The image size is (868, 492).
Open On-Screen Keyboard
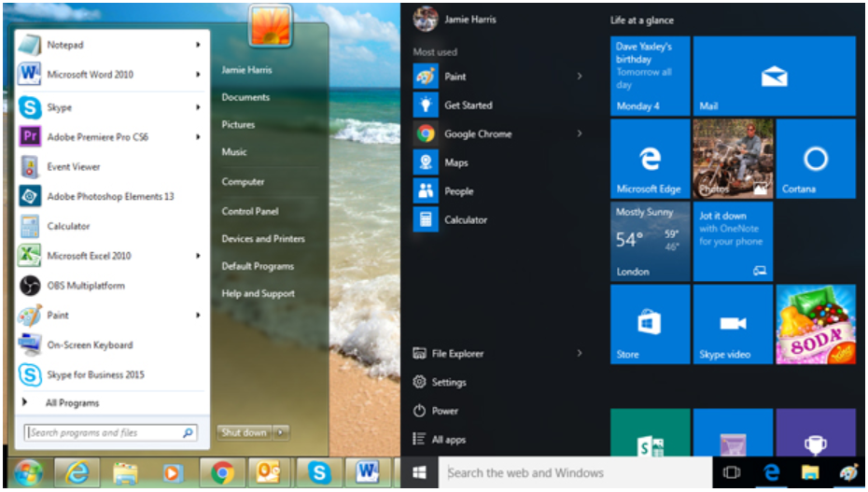pyautogui.click(x=111, y=344)
